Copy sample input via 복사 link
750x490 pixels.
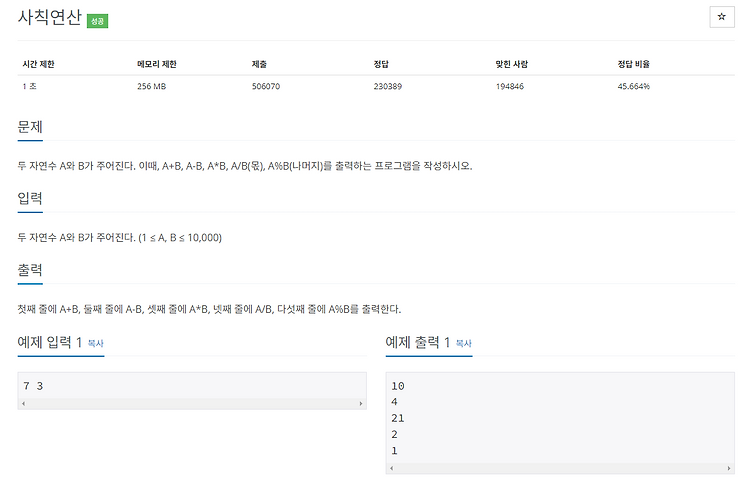(x=96, y=343)
